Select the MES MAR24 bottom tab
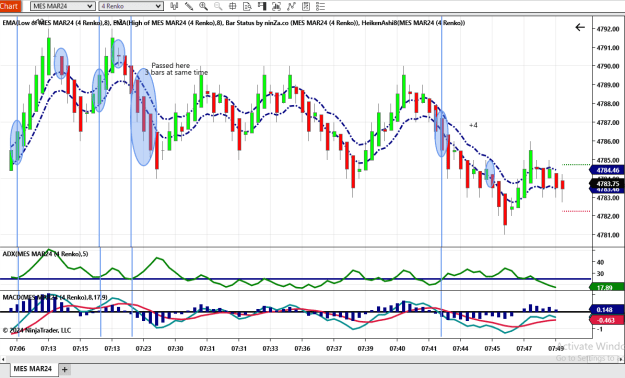This screenshot has width=625, height=378. (x=33, y=369)
